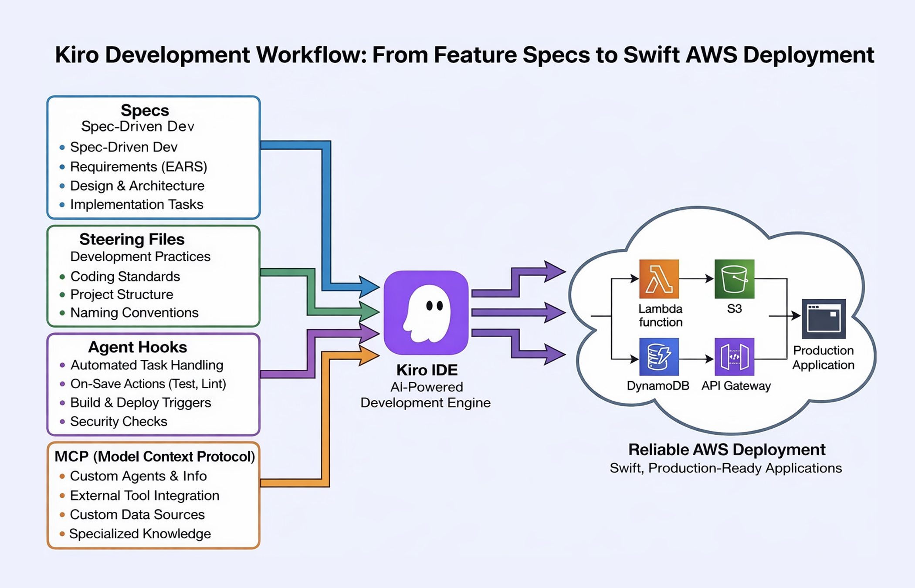Click the AI-Powered Development Engine caption
This screenshot has height=588, width=915.
point(425,395)
